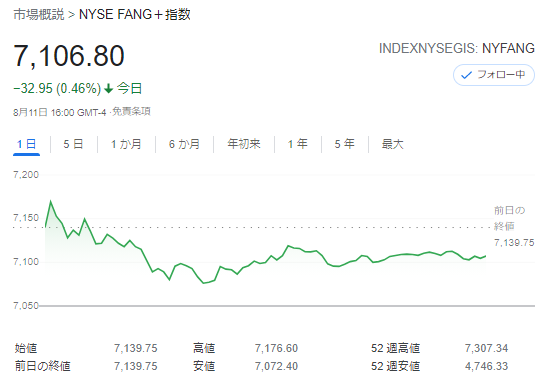Open the 免責条項 disclaimer link
Screen dimensions: 548x386
pos(131,112)
